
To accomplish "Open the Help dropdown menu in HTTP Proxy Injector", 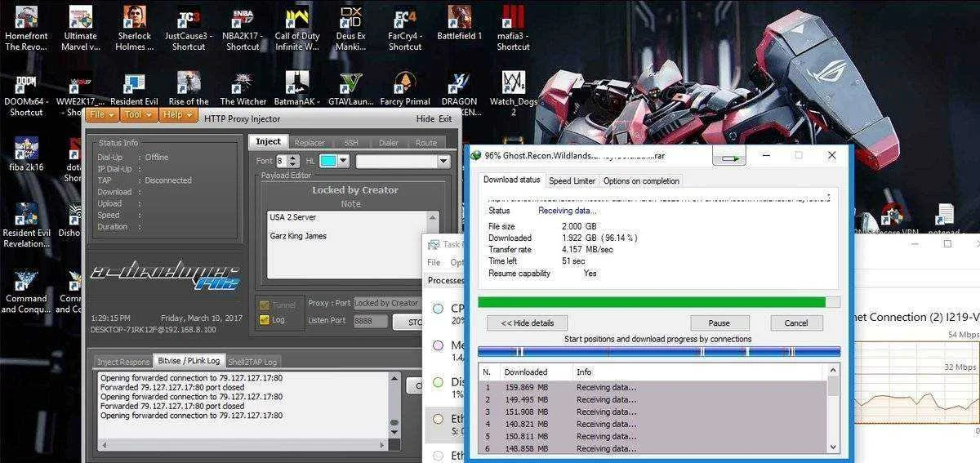I will (180, 116).
